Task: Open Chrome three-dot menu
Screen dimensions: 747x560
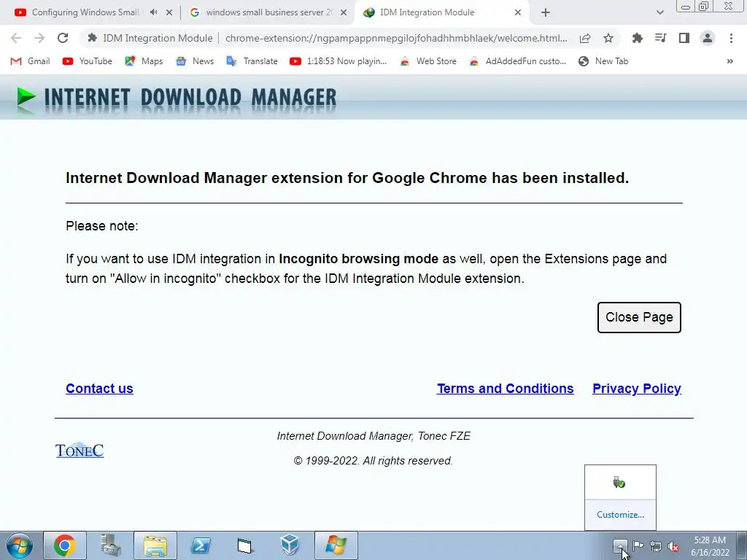Action: coord(731,38)
